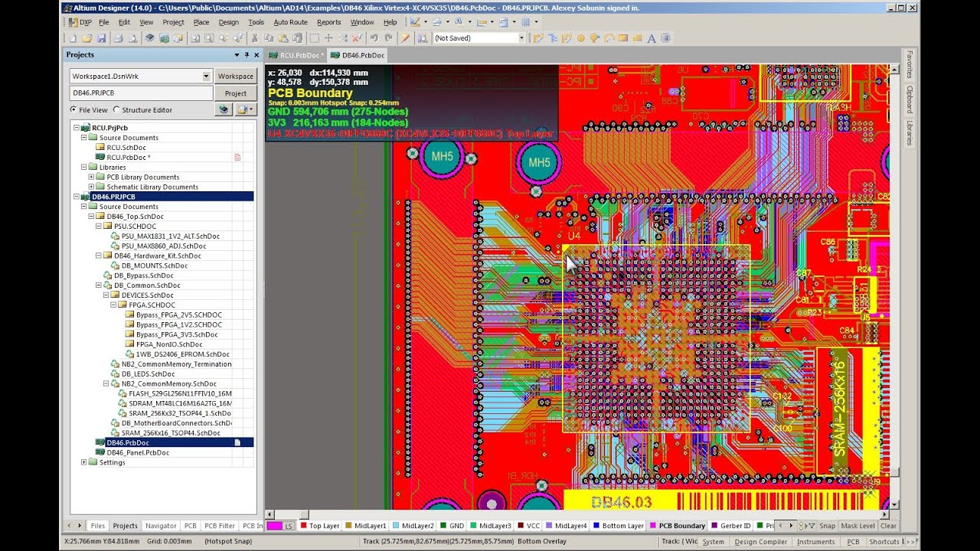Click the Paste toolbar icon
Viewport: 980px width, 551px height.
pyautogui.click(x=283, y=38)
